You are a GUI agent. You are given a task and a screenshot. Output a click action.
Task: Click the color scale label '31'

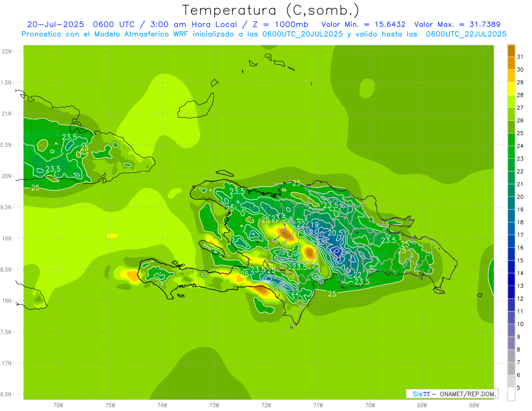520,57
